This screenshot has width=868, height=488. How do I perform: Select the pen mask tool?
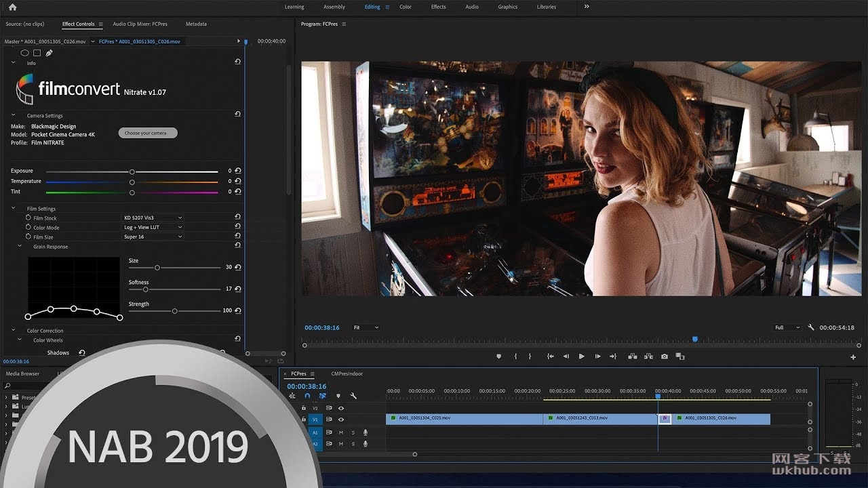coord(49,52)
